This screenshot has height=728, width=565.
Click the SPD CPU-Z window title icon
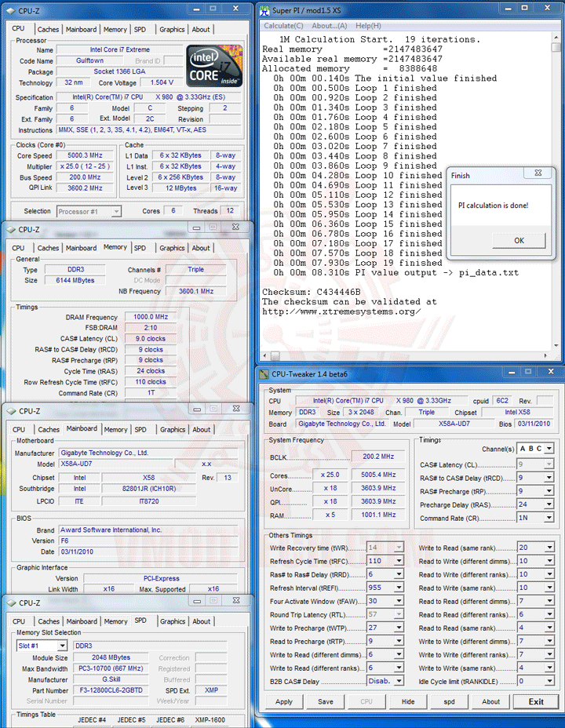[x=11, y=602]
